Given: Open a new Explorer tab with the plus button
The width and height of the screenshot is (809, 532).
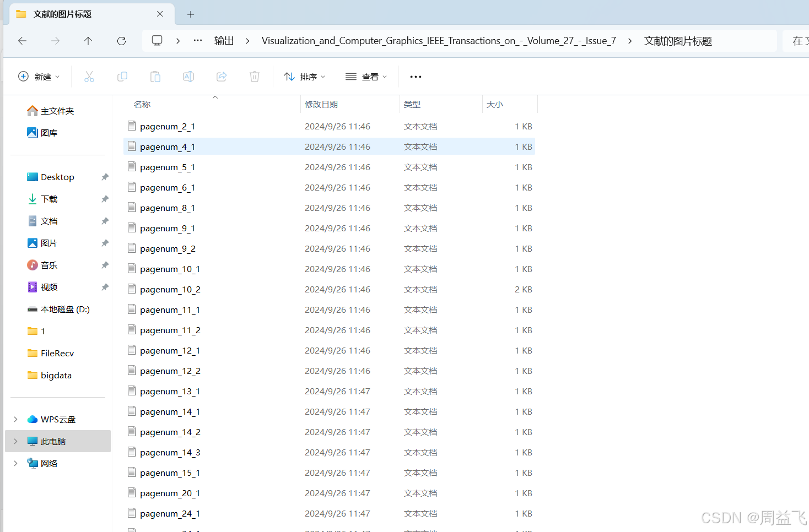Looking at the screenshot, I should pos(191,14).
